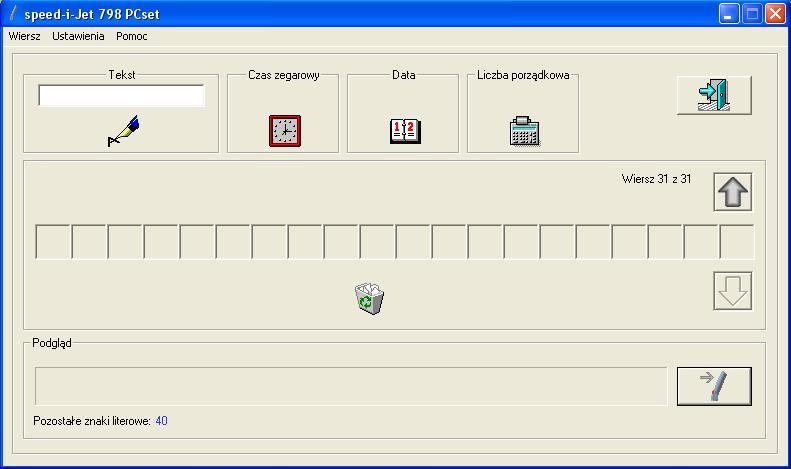791x469 pixels.
Task: Click the 'Data' group label
Action: (x=404, y=75)
